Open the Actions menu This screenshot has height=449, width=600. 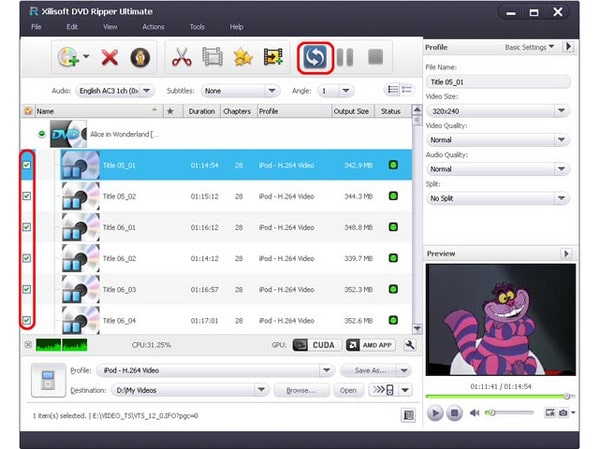tap(153, 26)
